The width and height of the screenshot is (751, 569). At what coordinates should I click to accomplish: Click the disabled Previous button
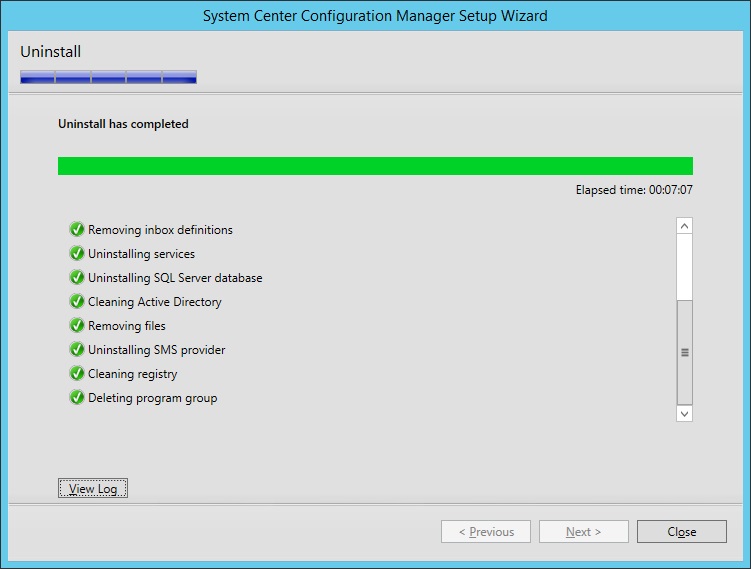click(486, 532)
